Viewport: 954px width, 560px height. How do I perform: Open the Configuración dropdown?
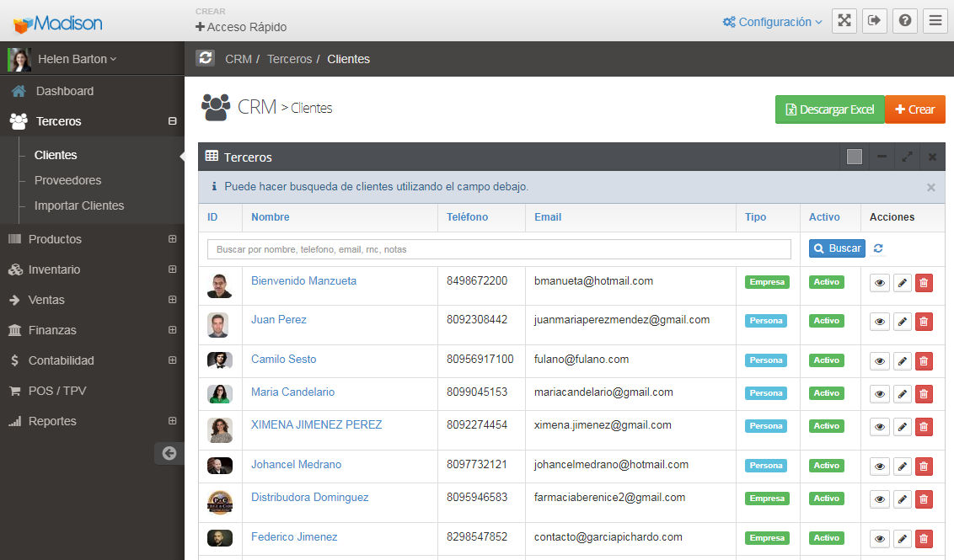(x=772, y=22)
